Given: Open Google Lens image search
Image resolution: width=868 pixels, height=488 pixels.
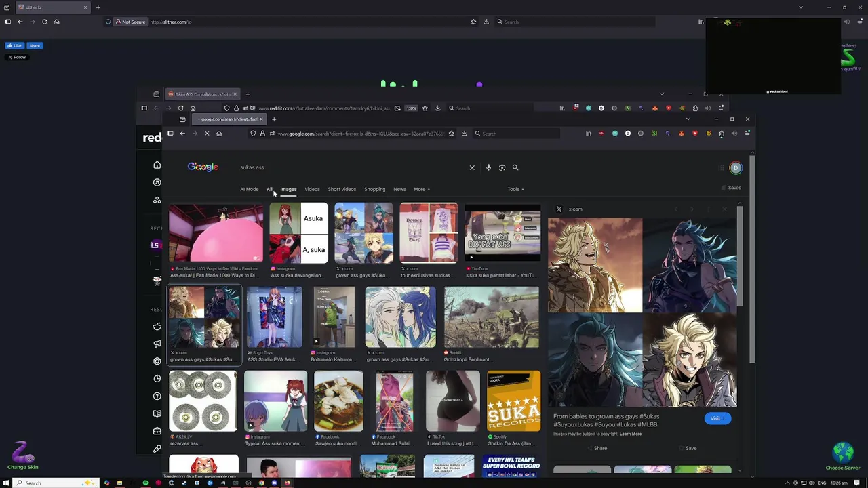Looking at the screenshot, I should [x=502, y=167].
